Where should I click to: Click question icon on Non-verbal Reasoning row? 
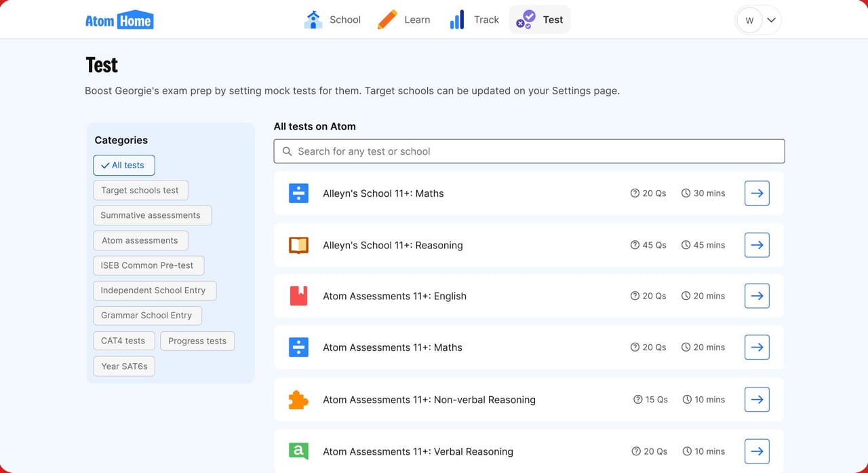coord(637,400)
